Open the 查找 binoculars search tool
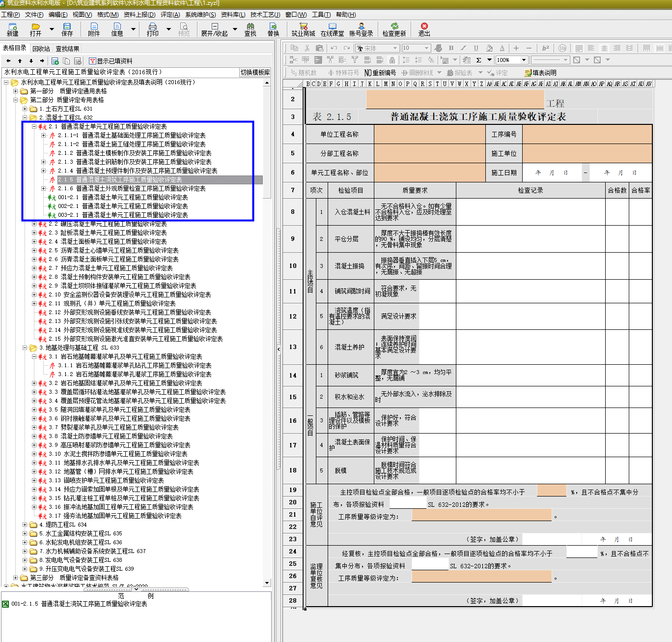The height and width of the screenshot is (642, 672). tap(251, 29)
